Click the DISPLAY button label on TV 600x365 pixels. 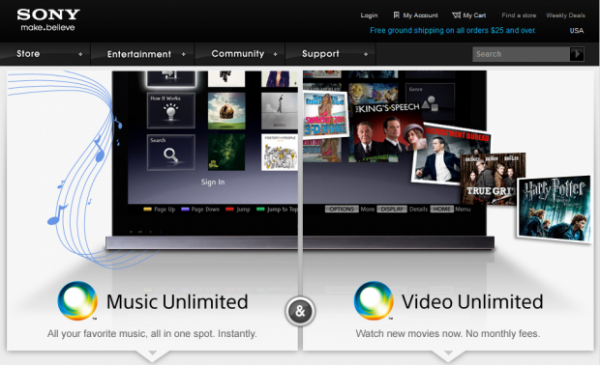pyautogui.click(x=392, y=209)
